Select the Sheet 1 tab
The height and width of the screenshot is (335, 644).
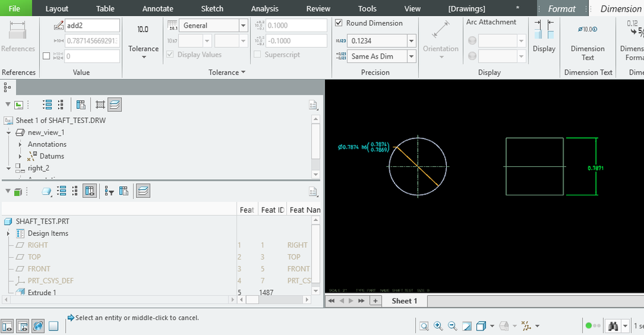pyautogui.click(x=404, y=301)
